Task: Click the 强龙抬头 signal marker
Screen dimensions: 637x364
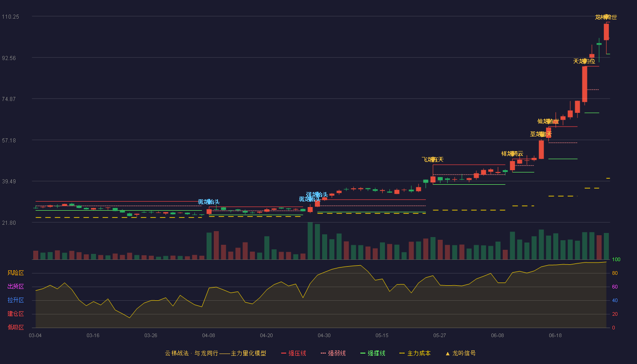Action: (x=317, y=195)
